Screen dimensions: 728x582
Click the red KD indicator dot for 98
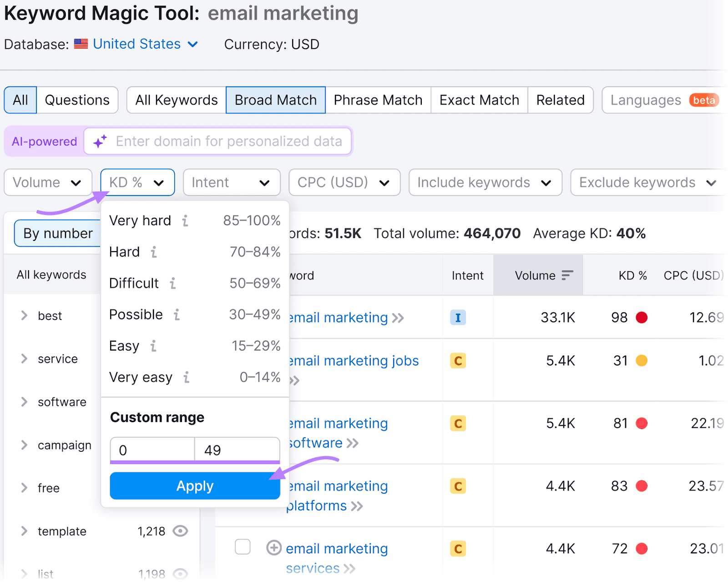click(642, 318)
